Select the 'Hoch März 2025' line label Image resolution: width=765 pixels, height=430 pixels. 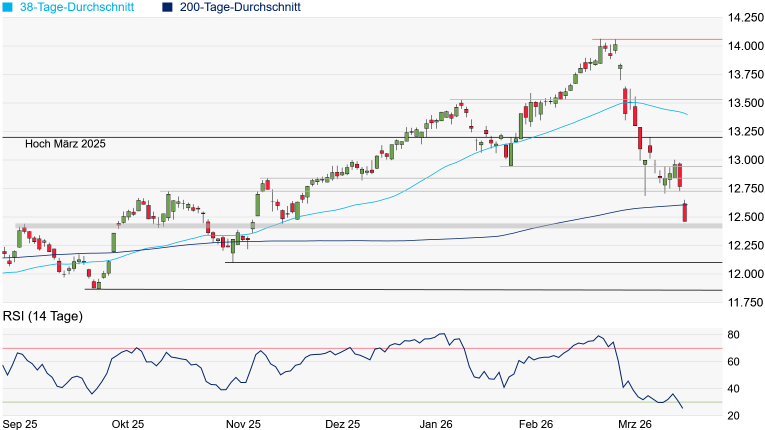coord(66,144)
